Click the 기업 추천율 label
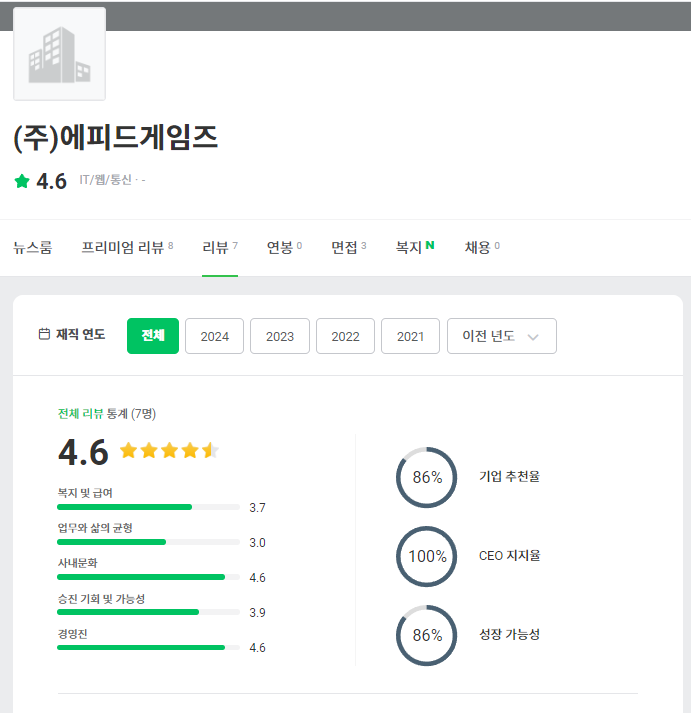The image size is (691, 713). [509, 477]
